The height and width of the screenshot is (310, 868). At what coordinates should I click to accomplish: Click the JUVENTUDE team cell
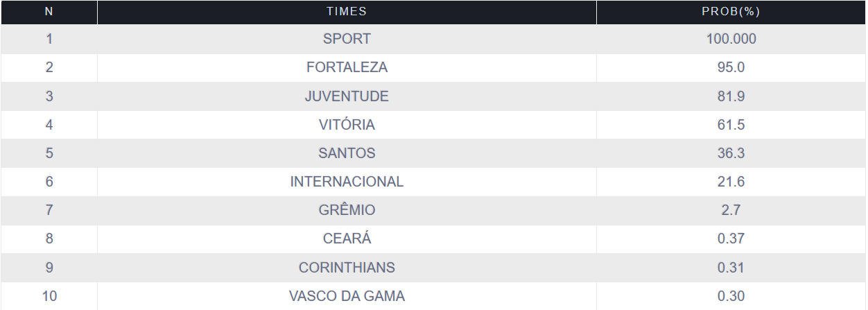pos(347,96)
